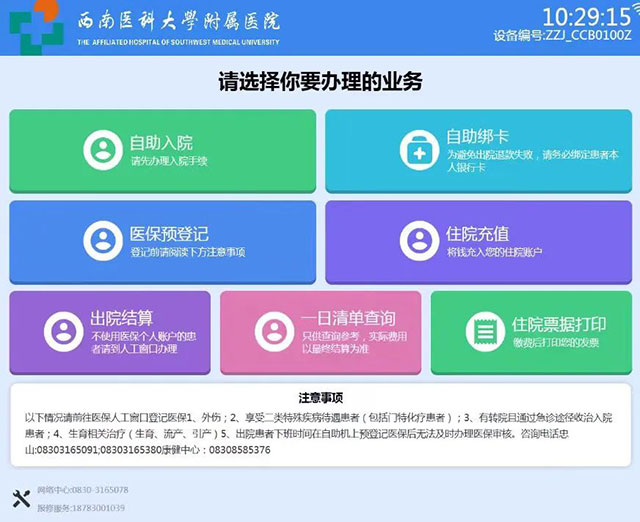Tap the 住院充值 person icon
The image size is (640, 522).
click(419, 241)
